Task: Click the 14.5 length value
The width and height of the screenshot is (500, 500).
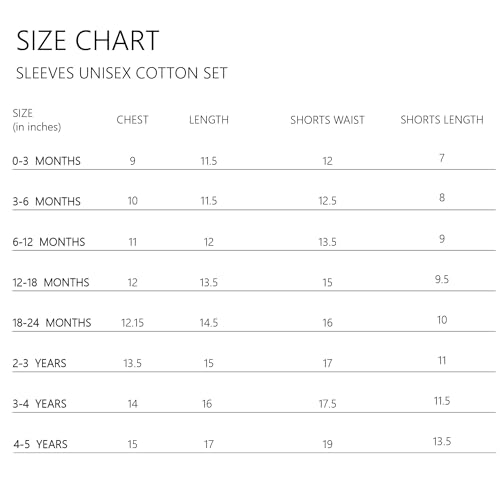Action: 209,323
